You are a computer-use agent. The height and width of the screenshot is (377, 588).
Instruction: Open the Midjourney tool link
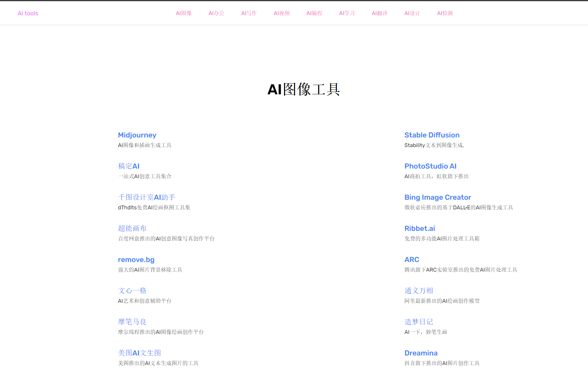(x=137, y=135)
